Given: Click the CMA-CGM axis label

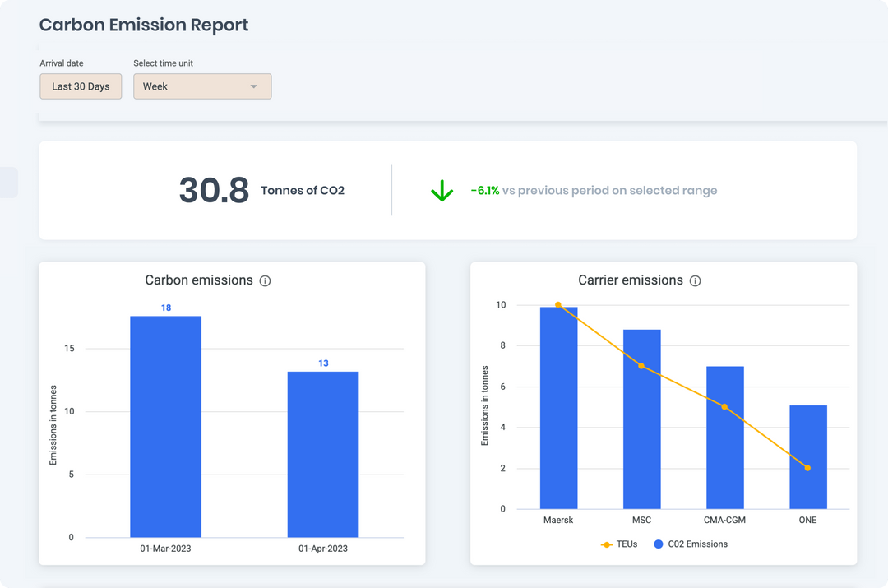Looking at the screenshot, I should (725, 520).
